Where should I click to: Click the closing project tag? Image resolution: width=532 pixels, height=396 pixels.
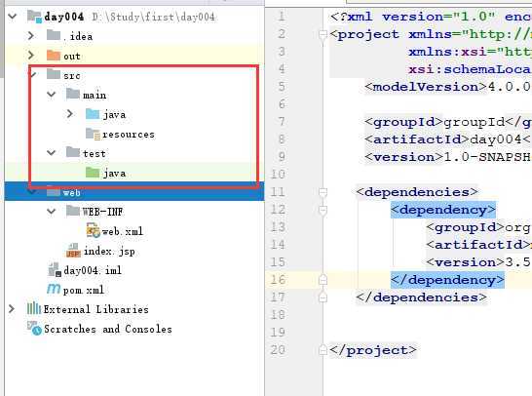tap(373, 350)
